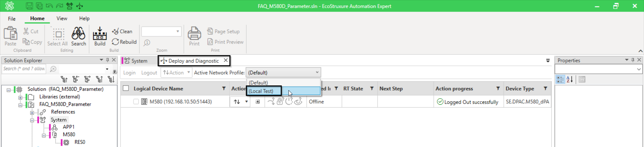
Task: Switch Properties to categorized view
Action: click(560, 79)
